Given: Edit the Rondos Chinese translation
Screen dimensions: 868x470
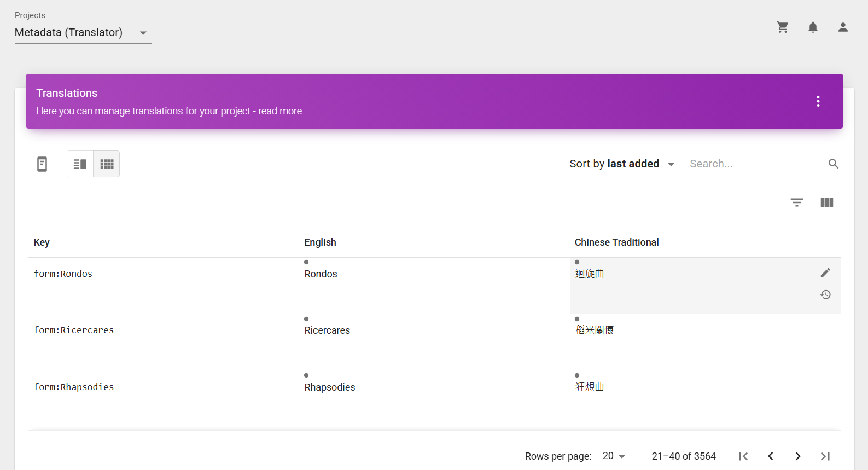Looking at the screenshot, I should (825, 272).
